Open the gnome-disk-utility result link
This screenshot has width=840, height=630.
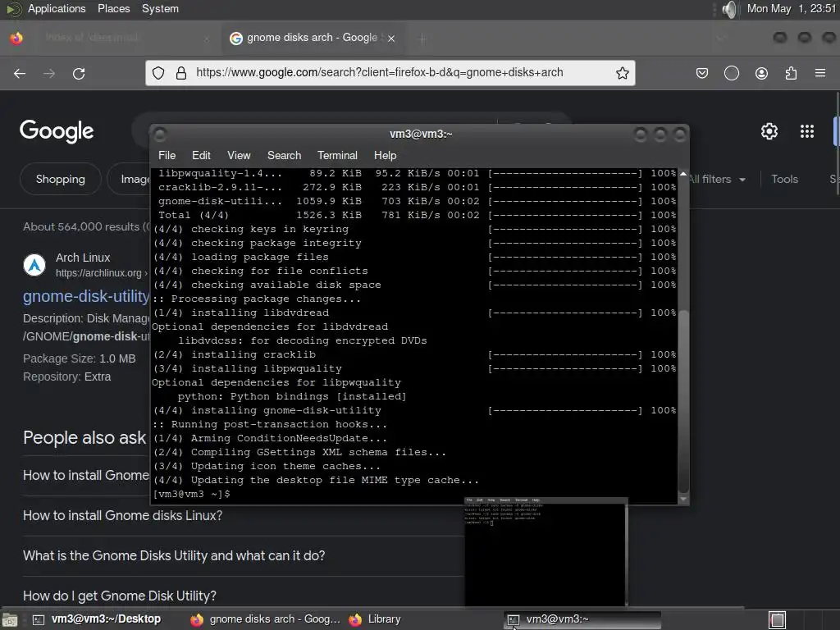pyautogui.click(x=86, y=296)
